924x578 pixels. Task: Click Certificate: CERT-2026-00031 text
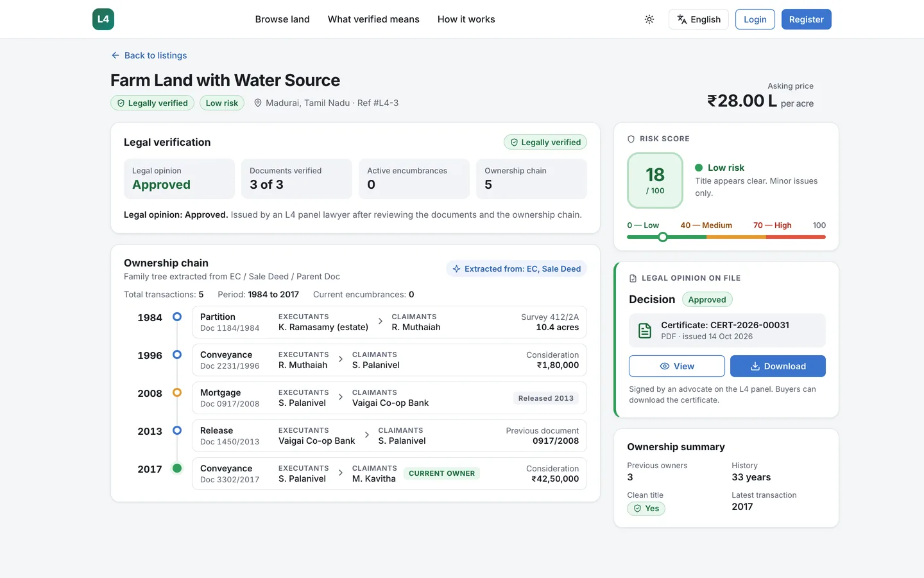tap(725, 325)
